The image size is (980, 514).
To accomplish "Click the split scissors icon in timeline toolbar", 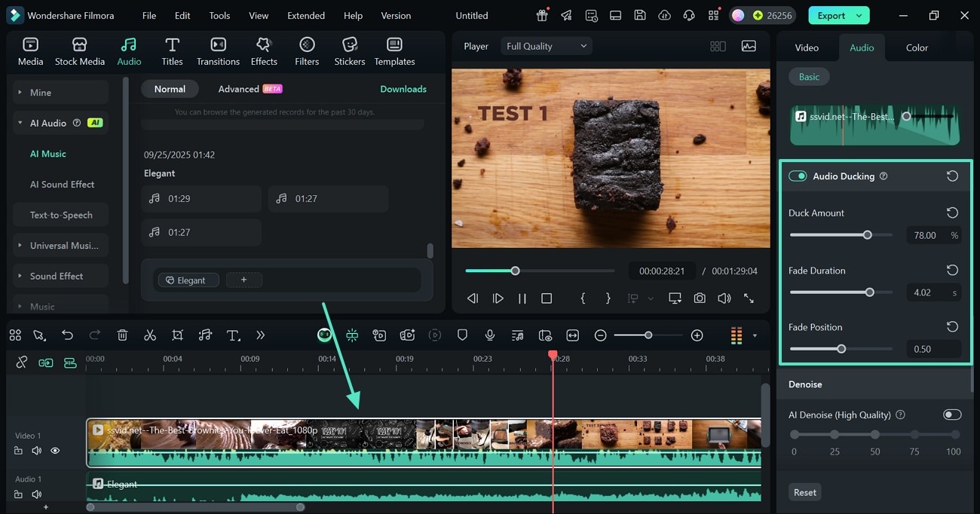I will click(x=150, y=335).
